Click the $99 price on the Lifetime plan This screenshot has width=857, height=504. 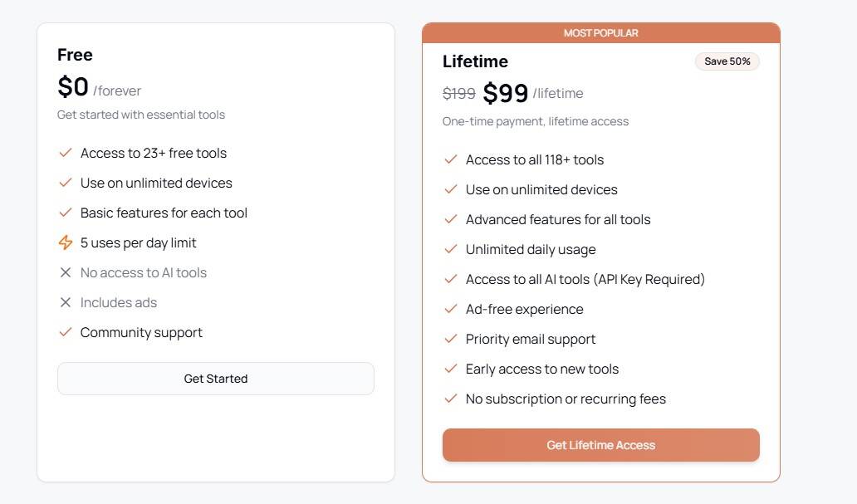click(507, 92)
